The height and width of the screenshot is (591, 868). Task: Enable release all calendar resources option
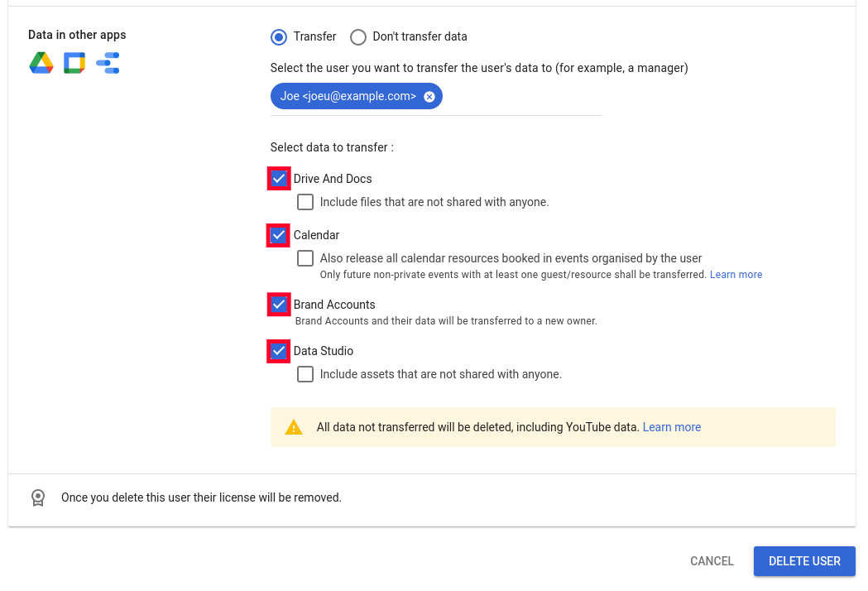[305, 258]
